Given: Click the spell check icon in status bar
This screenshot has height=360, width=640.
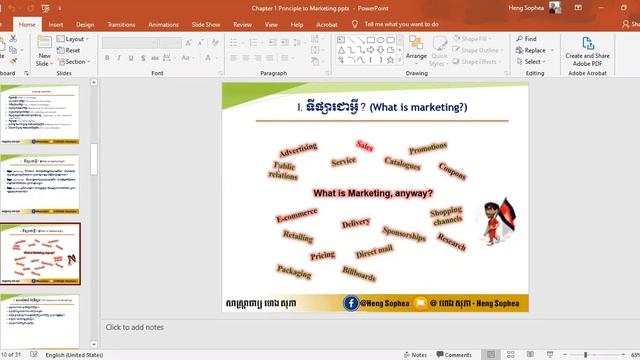Looking at the screenshot, I should pyautogui.click(x=34, y=354).
